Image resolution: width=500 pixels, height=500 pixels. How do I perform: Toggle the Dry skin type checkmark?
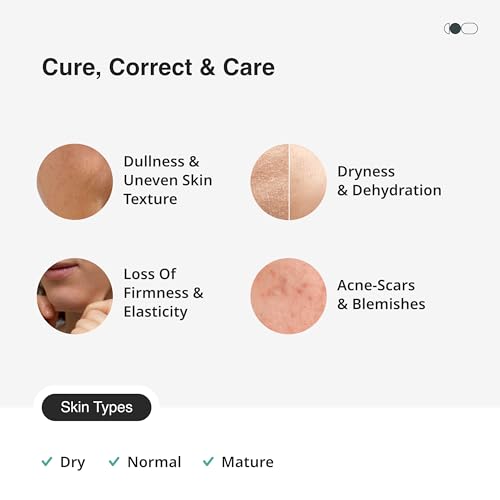(47, 462)
